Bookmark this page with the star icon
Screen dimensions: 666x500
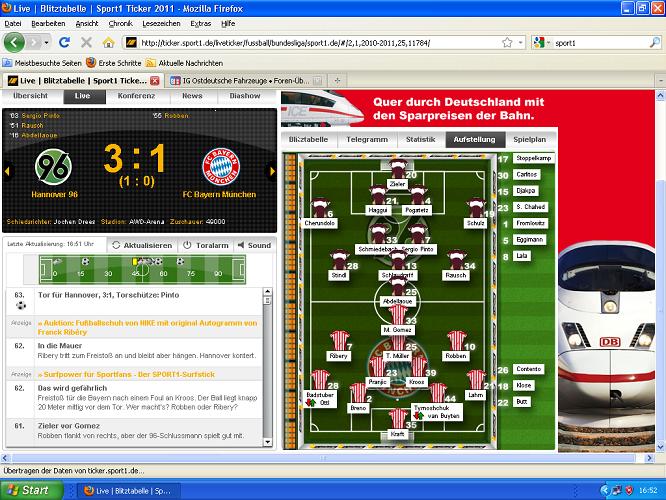coord(507,42)
